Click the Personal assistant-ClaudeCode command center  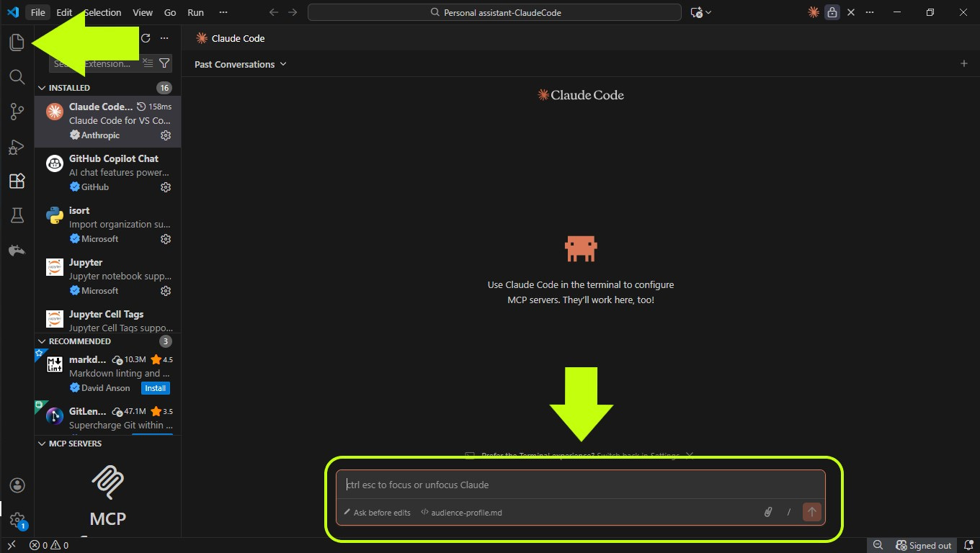coord(494,12)
